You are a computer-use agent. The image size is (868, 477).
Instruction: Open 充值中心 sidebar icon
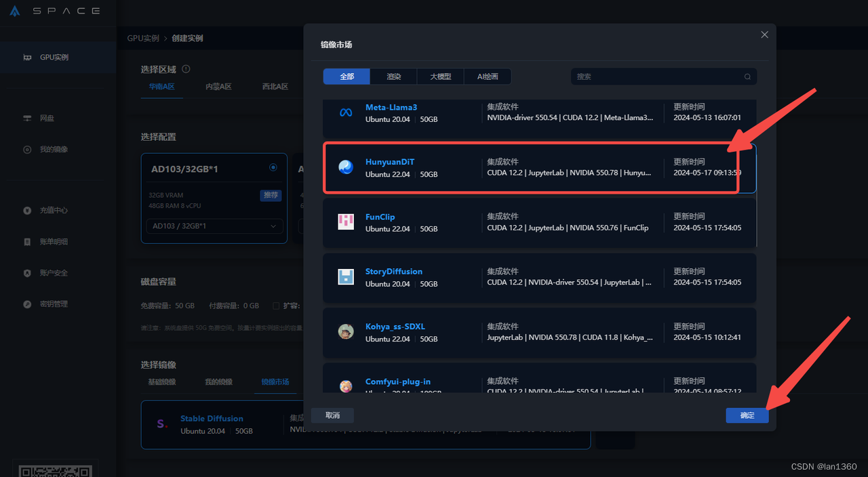[27, 211]
